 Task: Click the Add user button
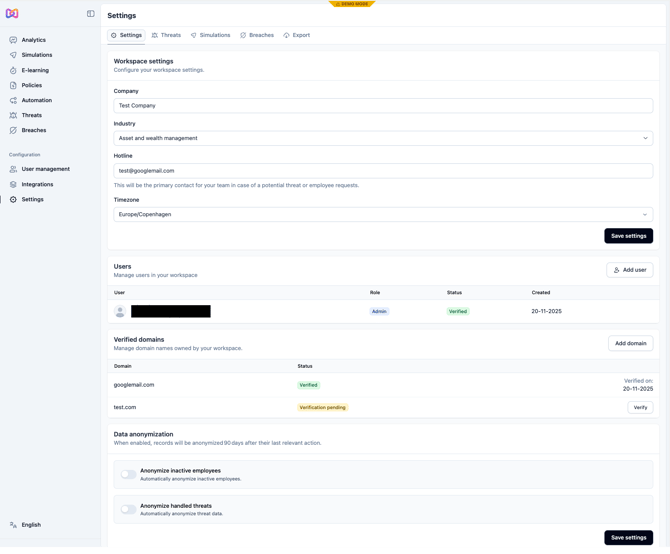[x=629, y=270]
